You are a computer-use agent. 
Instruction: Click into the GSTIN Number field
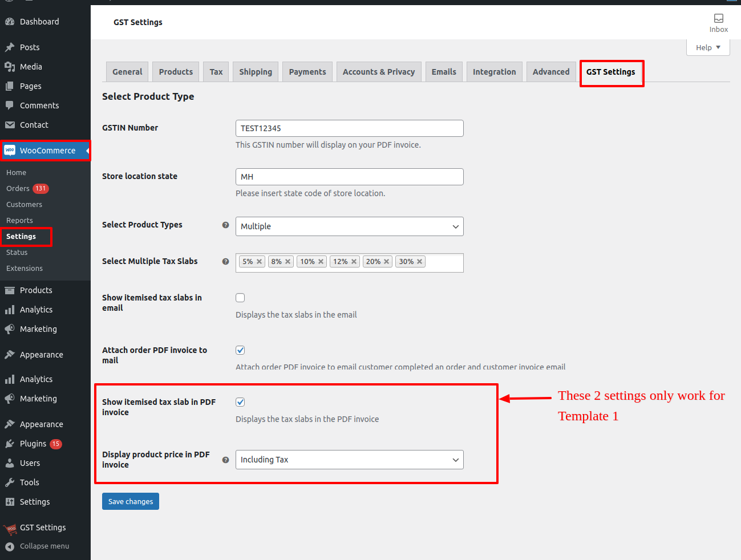pos(349,128)
